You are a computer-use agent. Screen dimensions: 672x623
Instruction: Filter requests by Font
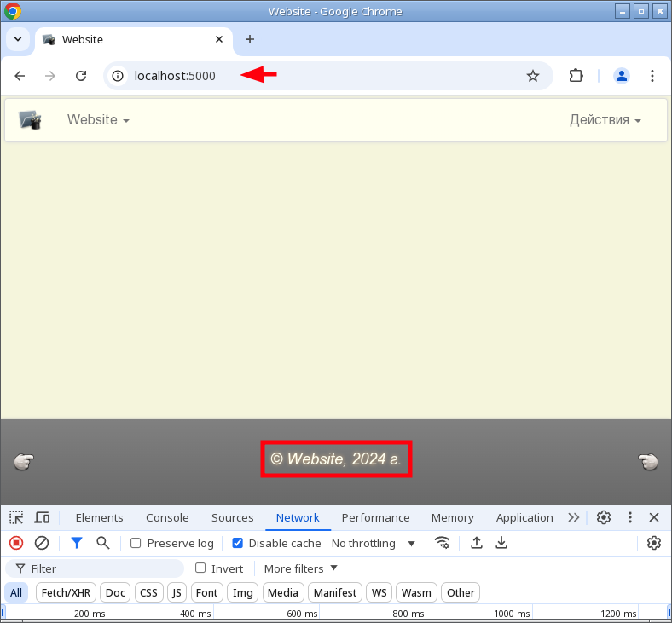click(x=206, y=592)
